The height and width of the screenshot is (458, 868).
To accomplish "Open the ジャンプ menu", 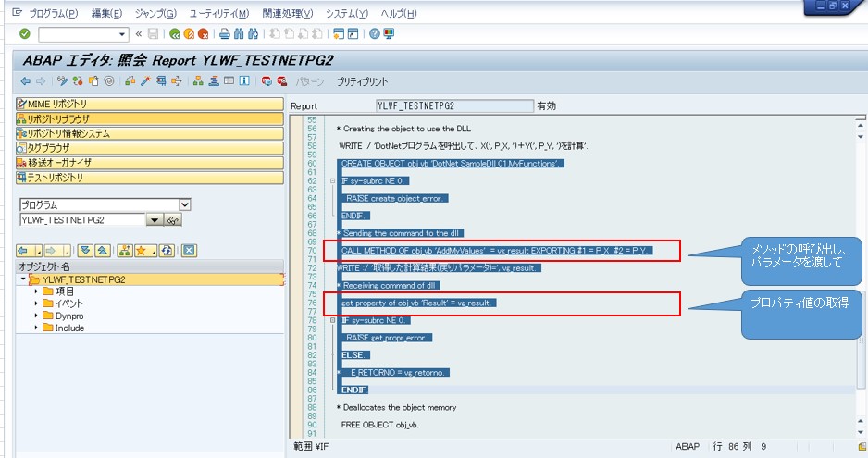I will 156,13.
